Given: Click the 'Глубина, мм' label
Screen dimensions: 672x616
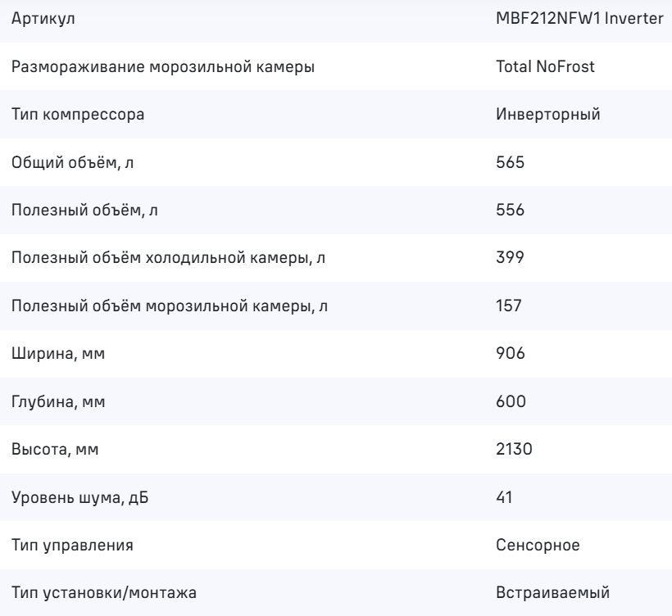Looking at the screenshot, I should (x=59, y=400).
